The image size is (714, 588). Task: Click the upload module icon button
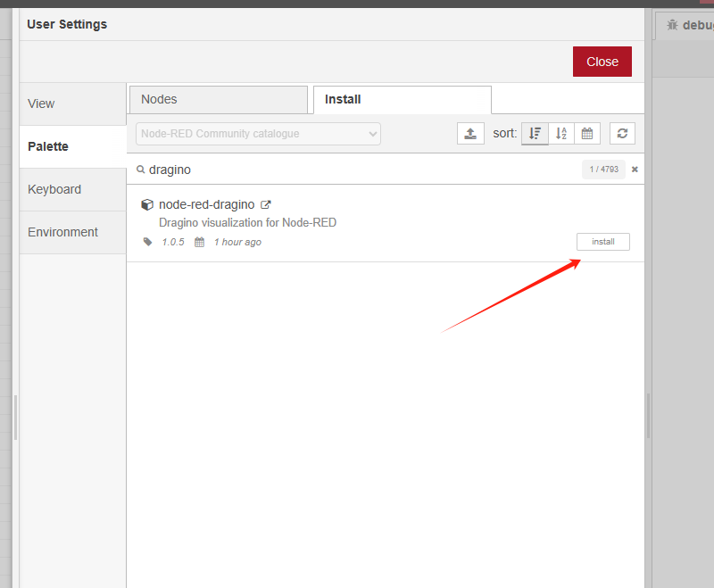point(470,133)
